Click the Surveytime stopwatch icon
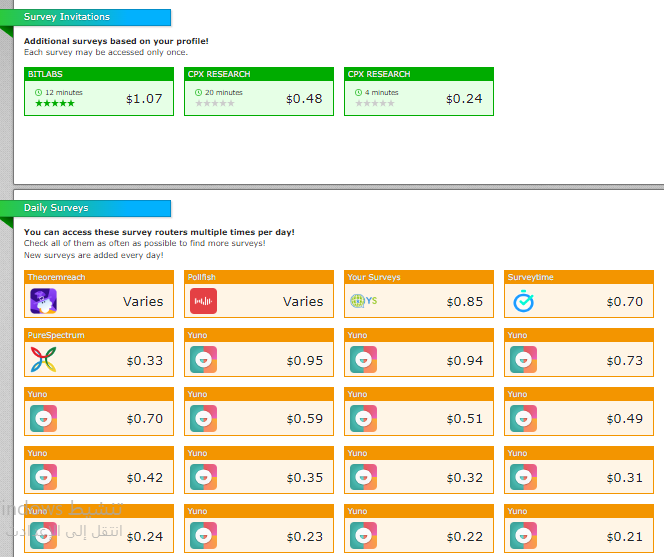The height and width of the screenshot is (557, 664). tap(523, 301)
